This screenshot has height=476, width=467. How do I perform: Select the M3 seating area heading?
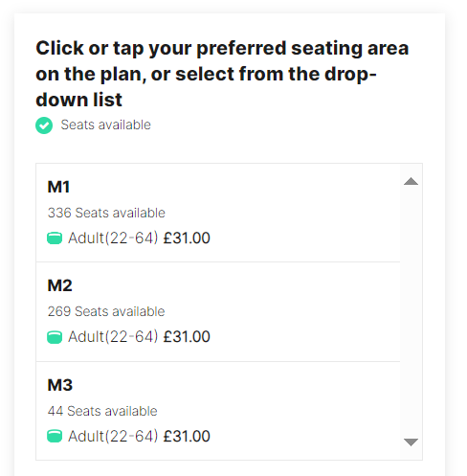(60, 385)
